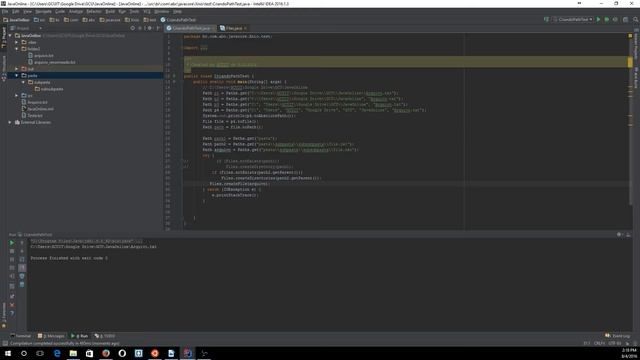Toggle Favorites vertical tool window button

click(x=4, y=316)
